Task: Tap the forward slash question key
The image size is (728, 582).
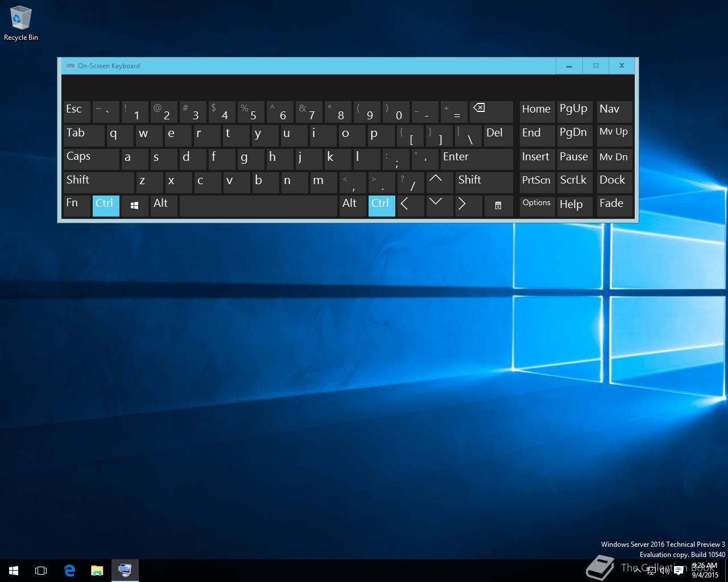Action: click(x=411, y=182)
